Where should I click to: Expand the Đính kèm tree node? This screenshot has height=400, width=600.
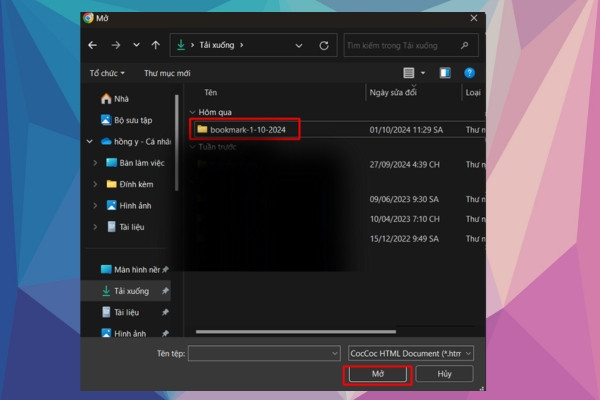coord(95,184)
